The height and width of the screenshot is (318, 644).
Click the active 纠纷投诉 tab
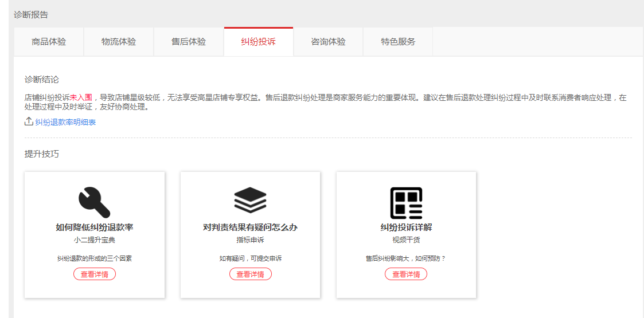pos(259,42)
